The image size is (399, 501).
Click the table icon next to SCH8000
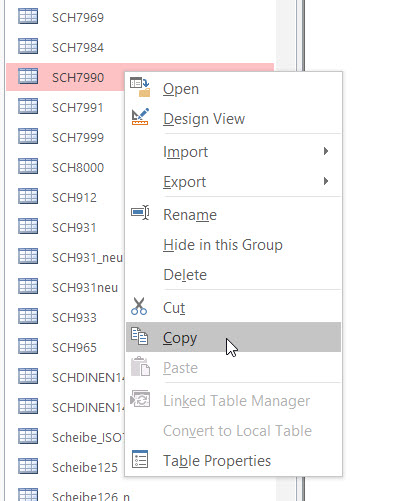click(28, 166)
